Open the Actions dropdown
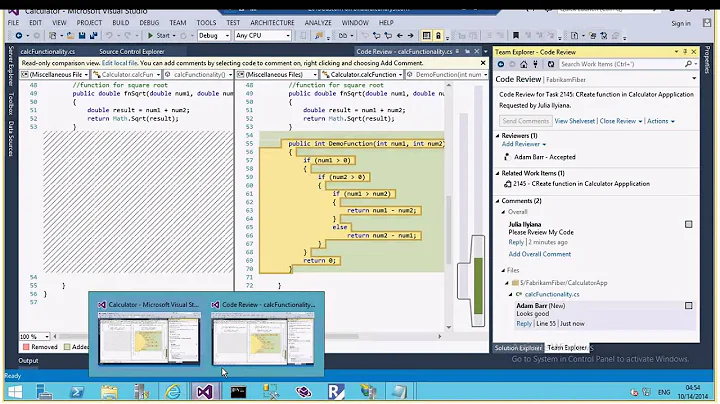 pyautogui.click(x=661, y=121)
